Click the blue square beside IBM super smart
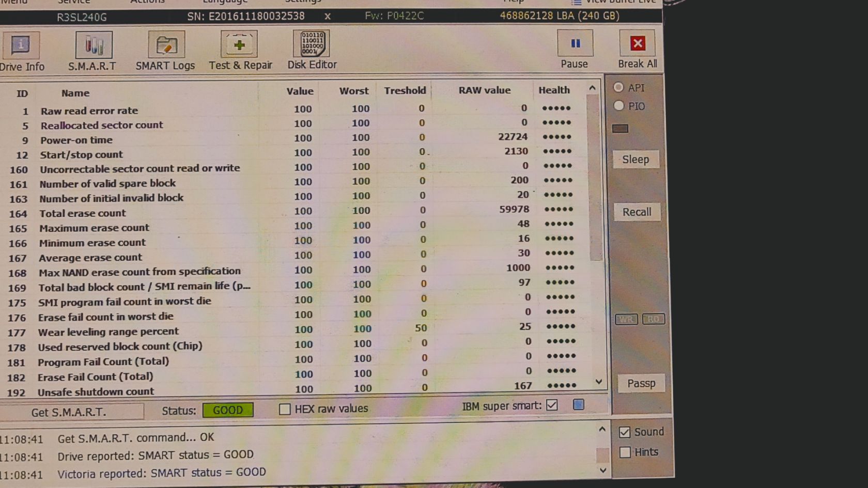868x488 pixels. click(x=579, y=404)
